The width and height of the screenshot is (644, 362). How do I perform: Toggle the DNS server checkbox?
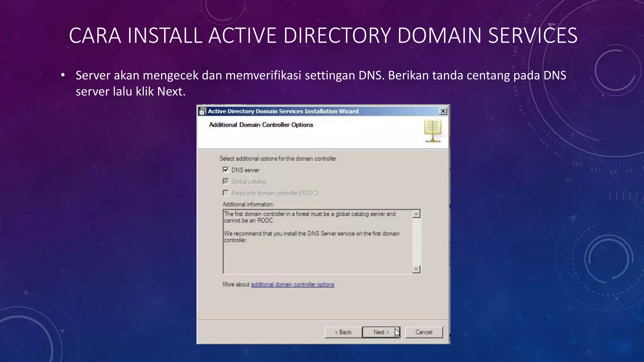tap(225, 170)
